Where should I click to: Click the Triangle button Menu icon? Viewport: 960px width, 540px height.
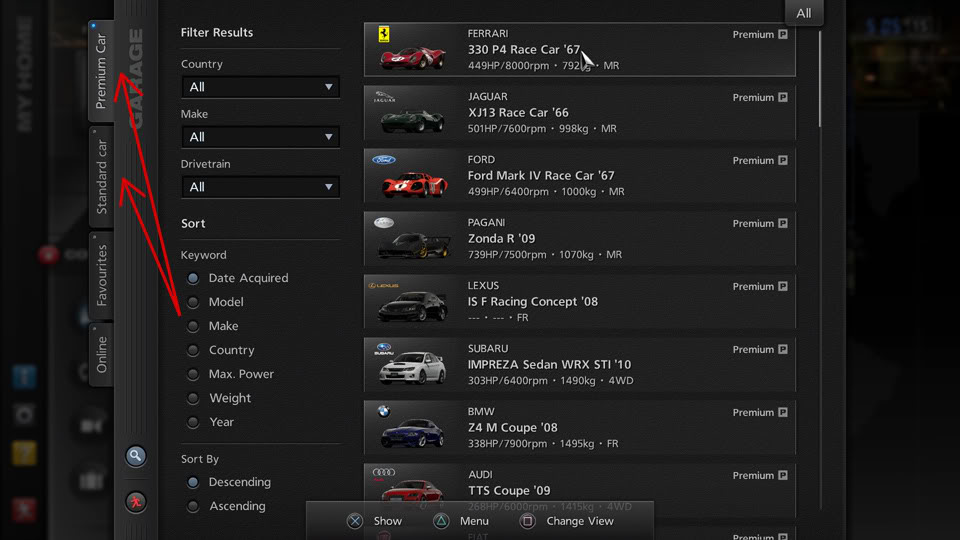[x=441, y=521]
